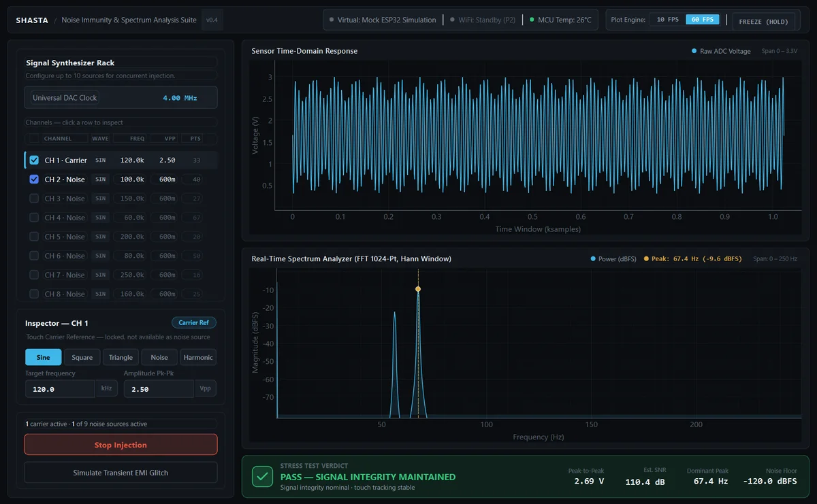Tick the CH 6 Noise checkbox
Screen dimensions: 817x504
[34, 256]
